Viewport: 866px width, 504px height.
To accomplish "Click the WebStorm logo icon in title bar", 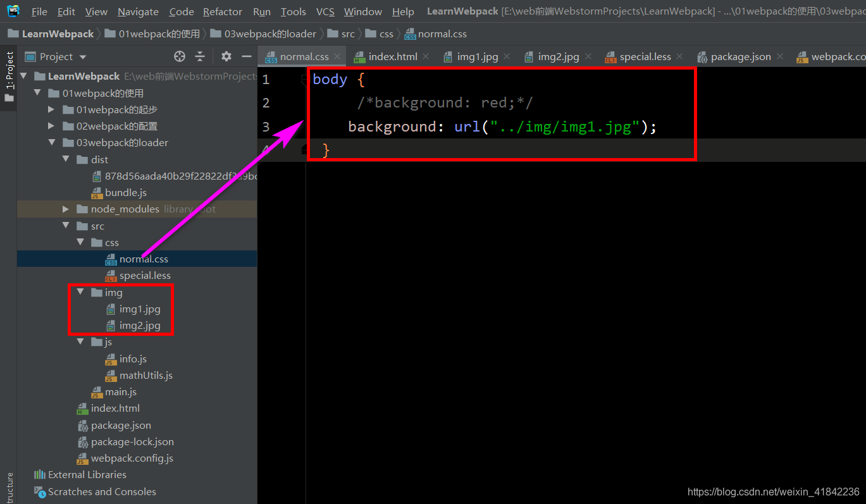I will coord(13,11).
